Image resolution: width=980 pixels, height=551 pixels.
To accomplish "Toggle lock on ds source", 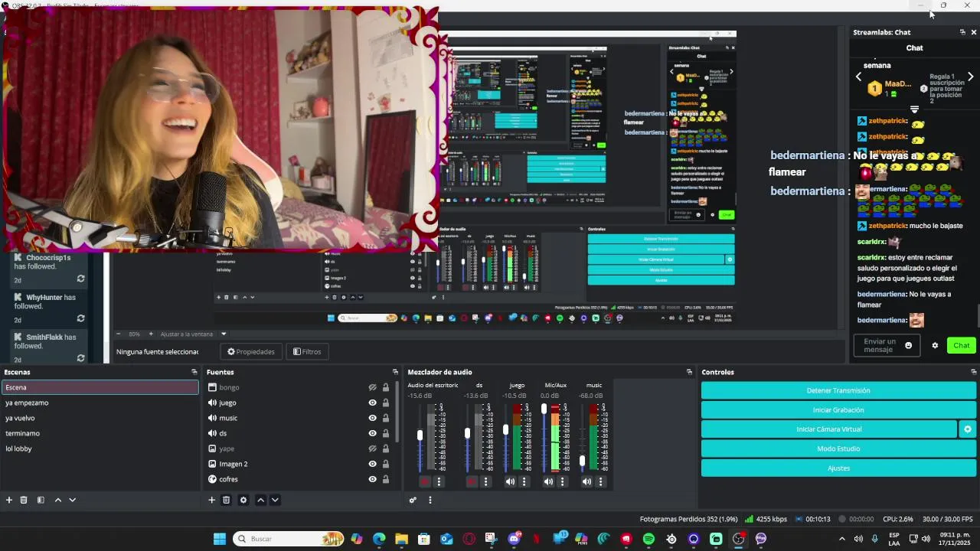I will pyautogui.click(x=385, y=433).
